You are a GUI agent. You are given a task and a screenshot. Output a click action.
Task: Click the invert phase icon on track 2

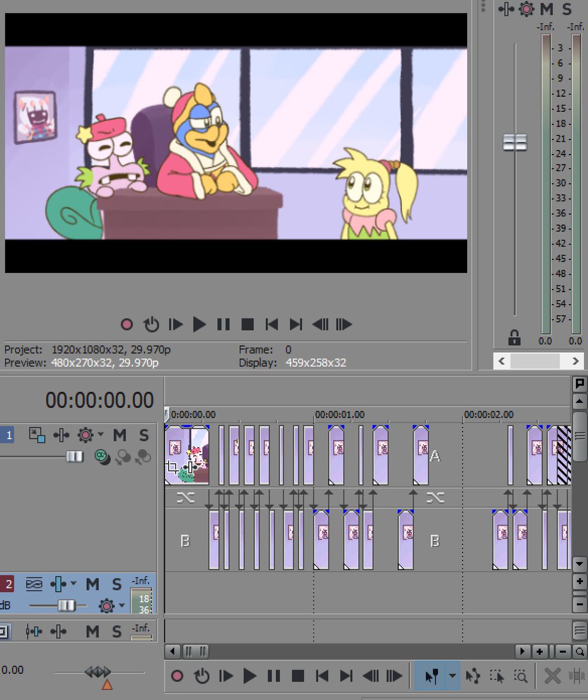click(x=34, y=583)
